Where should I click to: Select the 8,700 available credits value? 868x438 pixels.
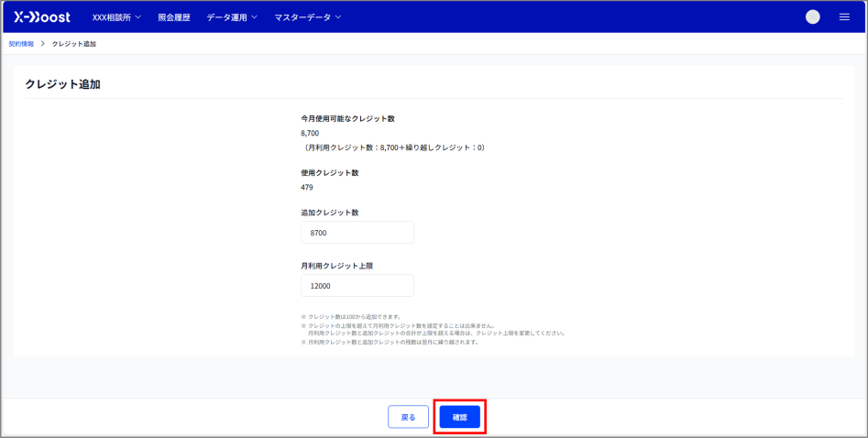click(x=310, y=134)
